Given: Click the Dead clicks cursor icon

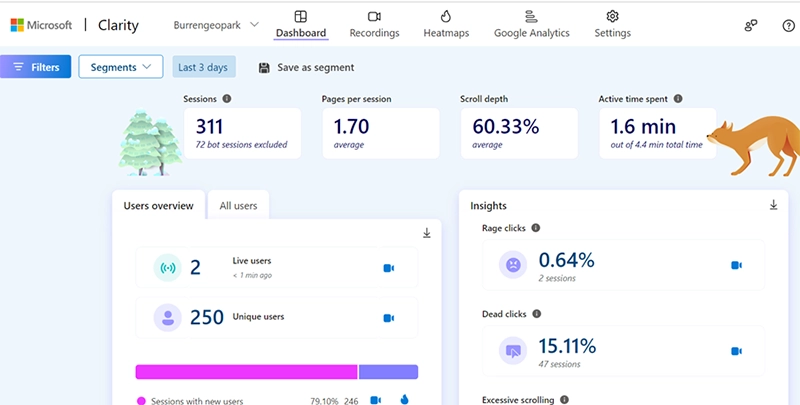Looking at the screenshot, I should 513,350.
